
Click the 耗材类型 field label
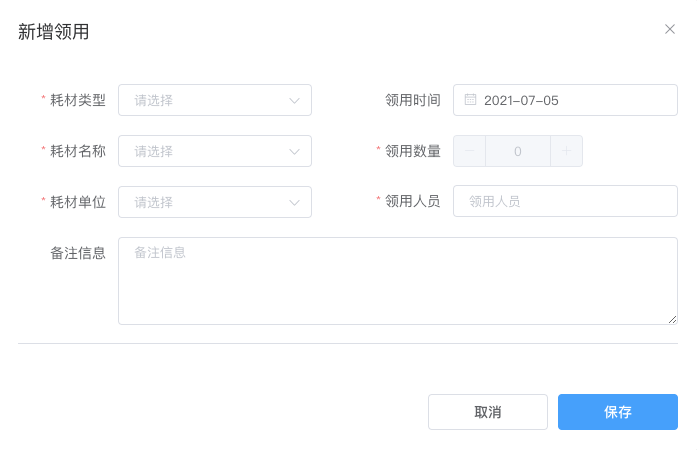[78, 100]
